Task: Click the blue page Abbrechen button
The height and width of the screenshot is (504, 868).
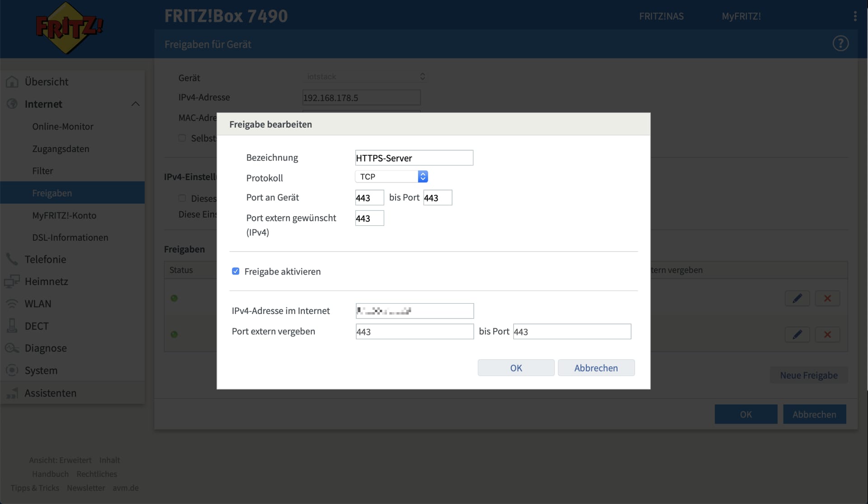Action: click(814, 414)
